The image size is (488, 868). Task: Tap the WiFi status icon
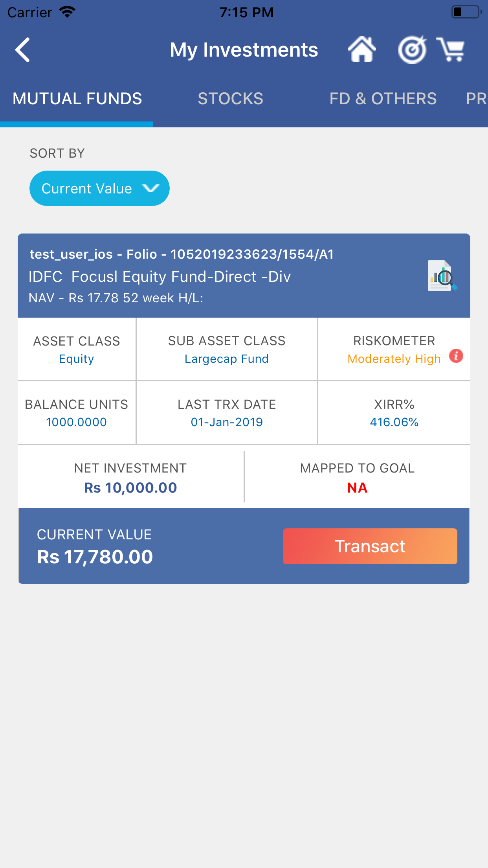coord(67,12)
